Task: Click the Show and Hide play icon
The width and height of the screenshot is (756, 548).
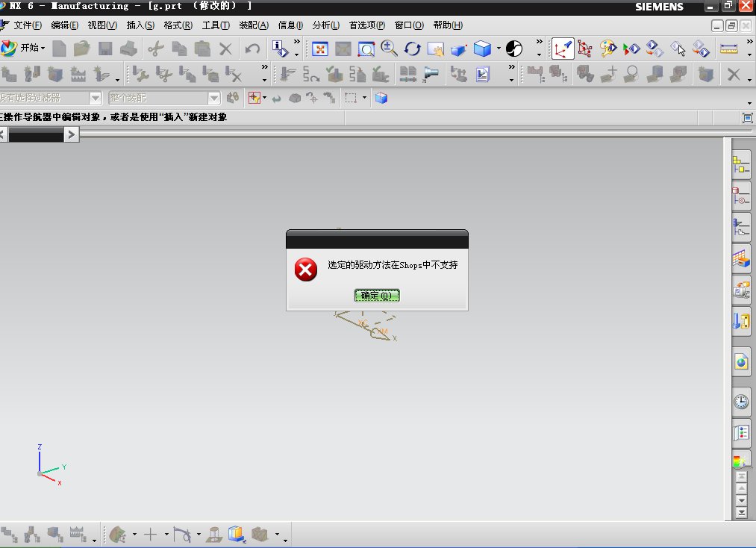Action: coord(631,49)
